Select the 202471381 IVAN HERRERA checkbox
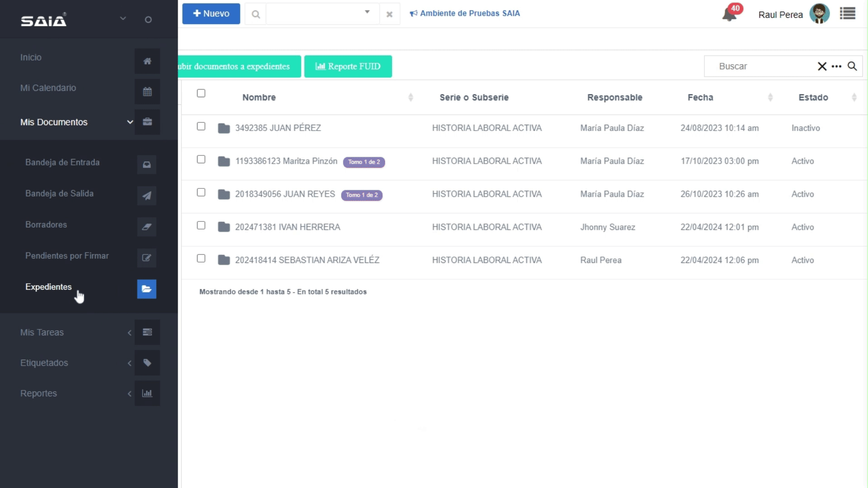The height and width of the screenshot is (488, 868). [x=201, y=225]
